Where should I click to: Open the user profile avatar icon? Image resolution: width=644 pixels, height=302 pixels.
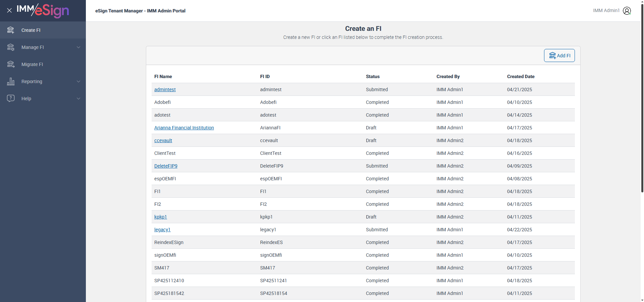coord(627,11)
